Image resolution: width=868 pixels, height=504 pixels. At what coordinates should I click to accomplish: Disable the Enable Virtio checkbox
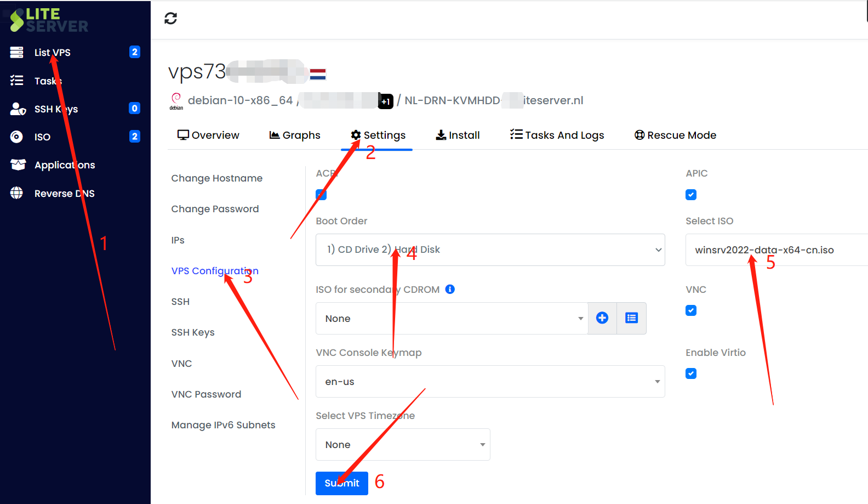691,373
